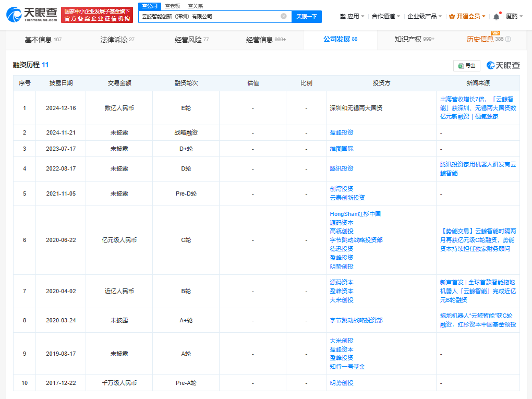This screenshot has width=532, height=399.
Task: Open news link 出海营收增长7倍
Action: [x=478, y=108]
